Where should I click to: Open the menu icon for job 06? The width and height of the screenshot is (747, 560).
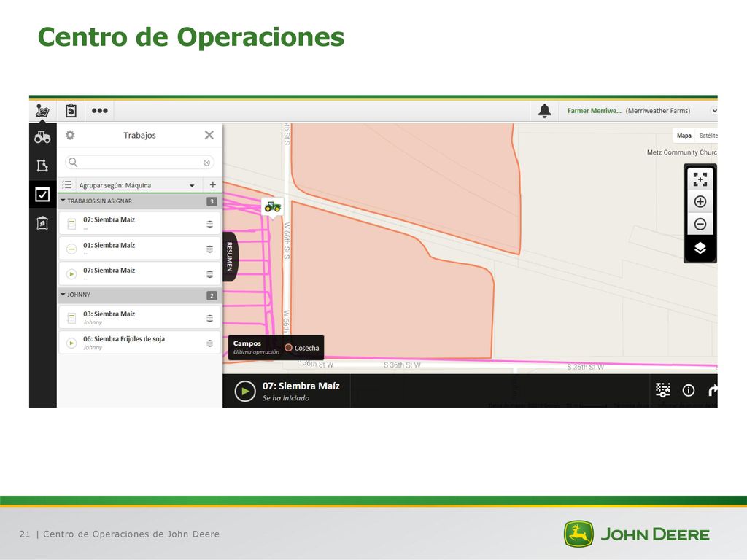pyautogui.click(x=209, y=343)
